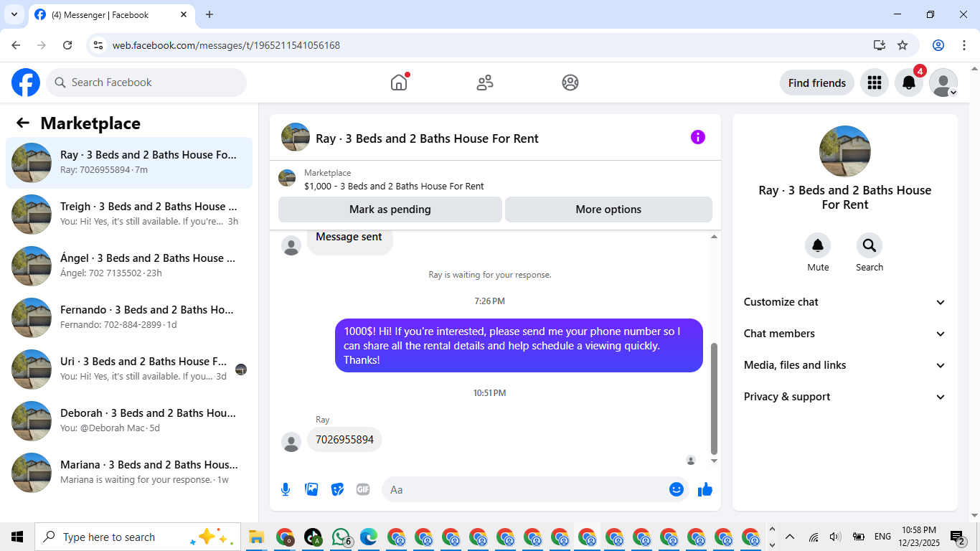Viewport: 980px width, 551px height.
Task: Open Deborah's conversation in the list
Action: coord(129,420)
